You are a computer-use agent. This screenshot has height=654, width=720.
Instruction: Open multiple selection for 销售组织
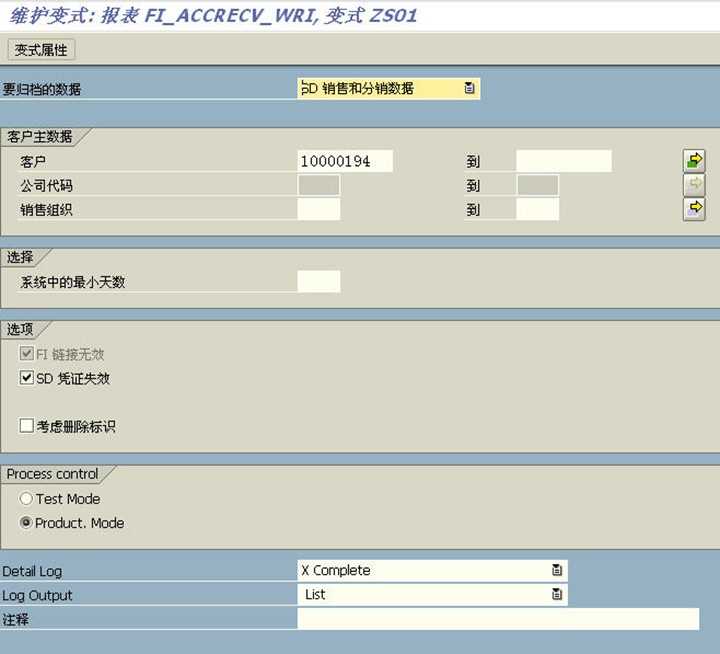[694, 209]
